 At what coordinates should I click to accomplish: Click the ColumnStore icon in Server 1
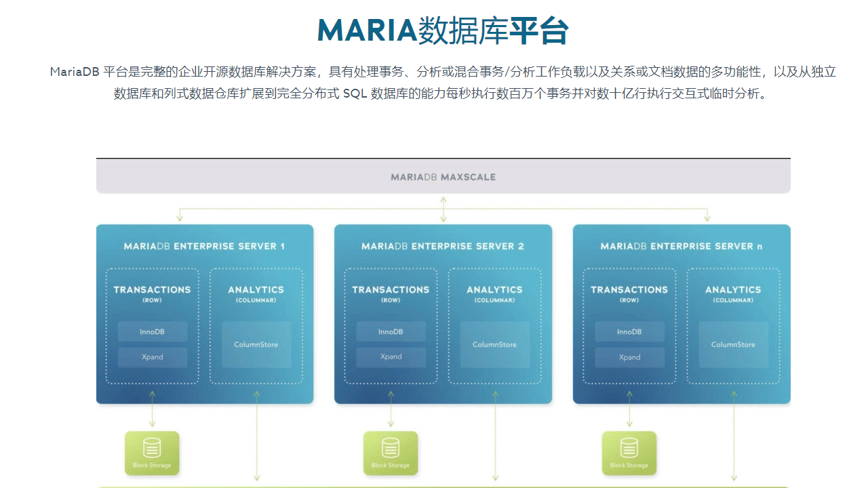[x=256, y=344]
